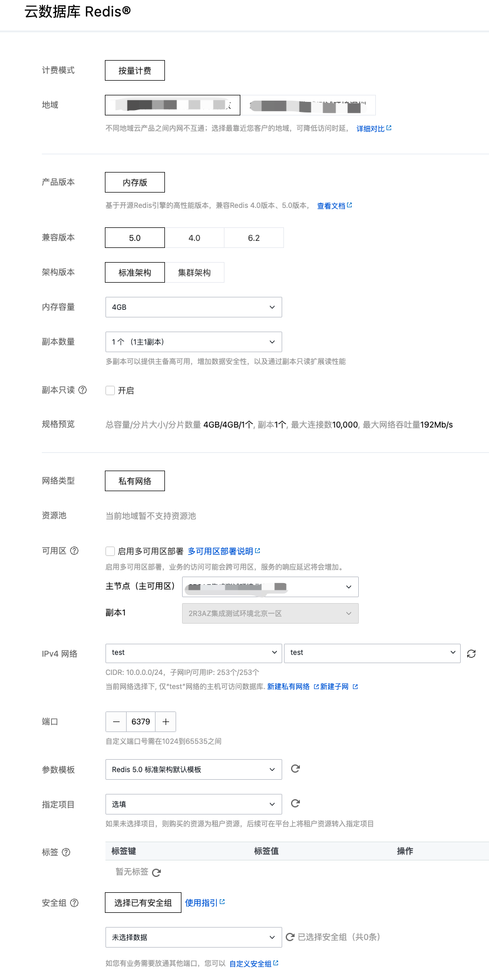The image size is (489, 980).
Task: Click refresh icon beside 已选择安全组
Action: click(290, 937)
